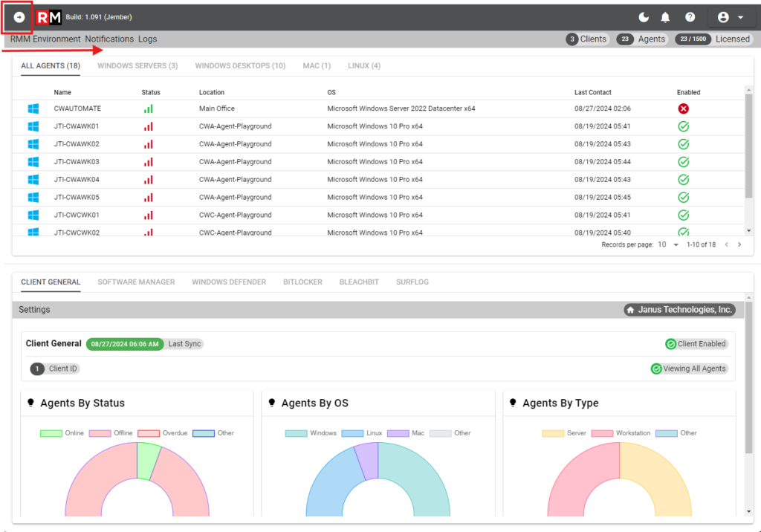Go to next page of agents

(739, 244)
